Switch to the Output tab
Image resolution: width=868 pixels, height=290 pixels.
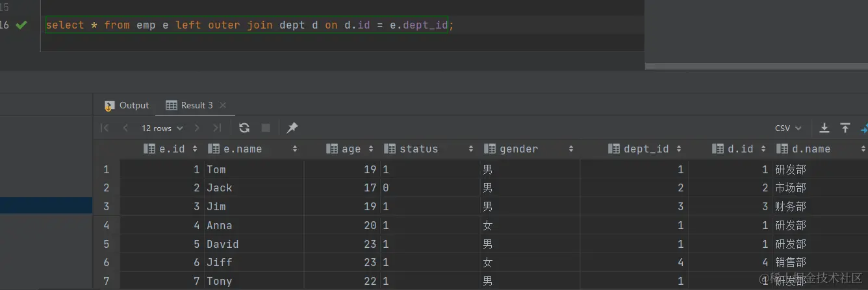(x=127, y=105)
